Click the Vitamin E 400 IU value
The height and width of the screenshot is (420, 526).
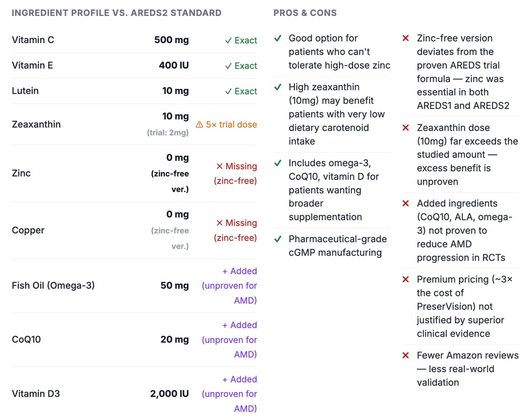(174, 65)
